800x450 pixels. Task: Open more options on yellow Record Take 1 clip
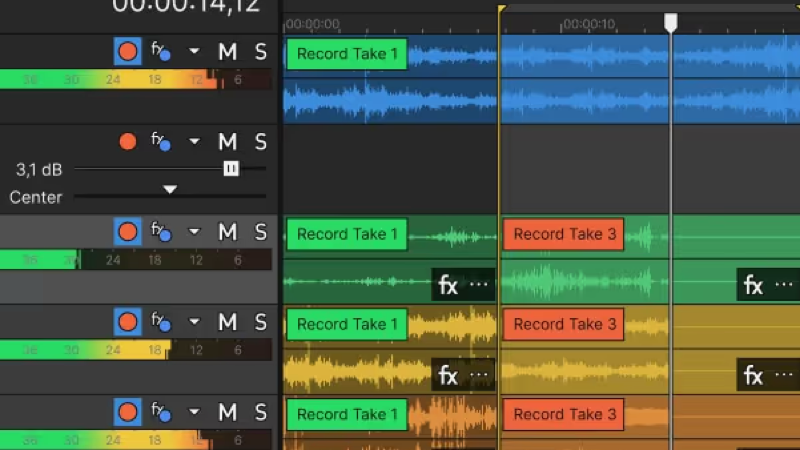click(479, 374)
